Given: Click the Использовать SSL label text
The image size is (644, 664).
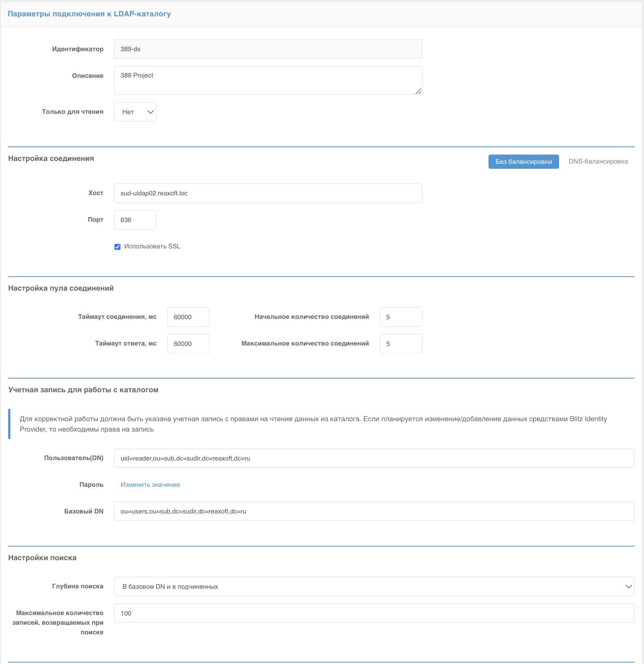Looking at the screenshot, I should [x=152, y=247].
